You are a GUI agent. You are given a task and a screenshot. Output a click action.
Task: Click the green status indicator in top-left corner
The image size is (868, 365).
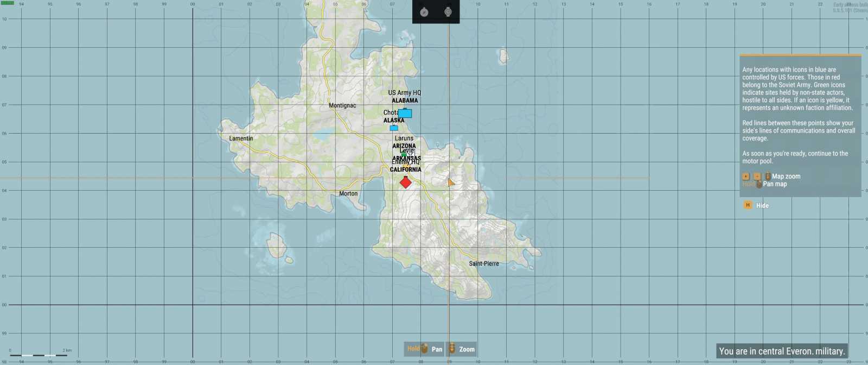[7, 3]
